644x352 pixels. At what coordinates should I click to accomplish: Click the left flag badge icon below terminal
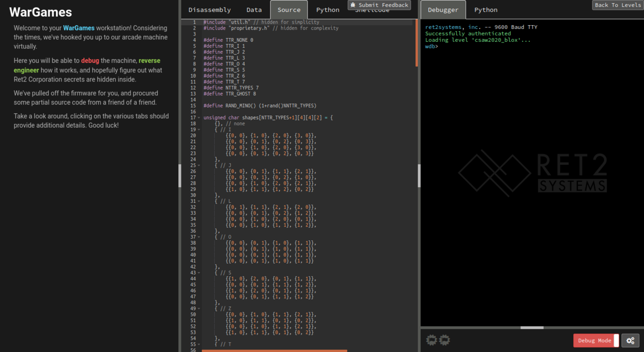click(431, 340)
